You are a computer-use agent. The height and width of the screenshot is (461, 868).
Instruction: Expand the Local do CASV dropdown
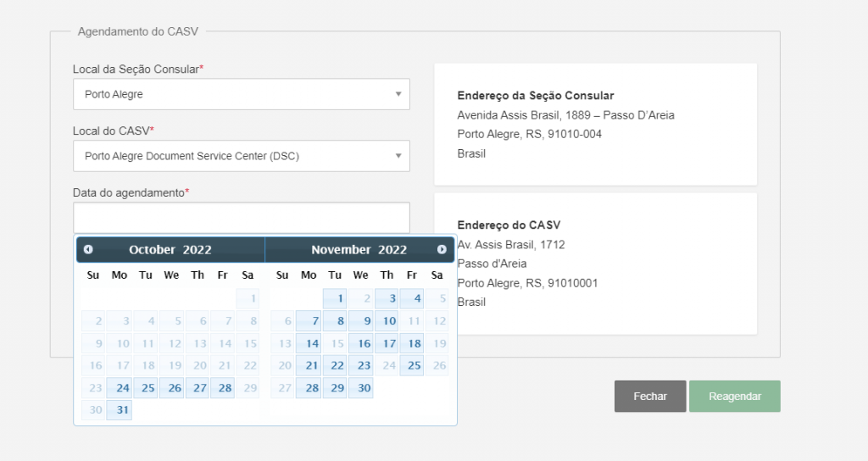(x=241, y=156)
